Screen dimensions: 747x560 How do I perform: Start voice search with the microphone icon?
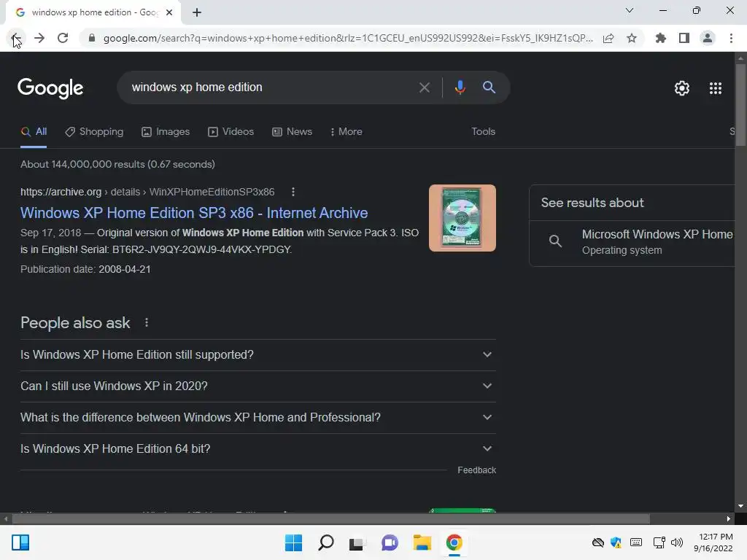[x=460, y=87]
